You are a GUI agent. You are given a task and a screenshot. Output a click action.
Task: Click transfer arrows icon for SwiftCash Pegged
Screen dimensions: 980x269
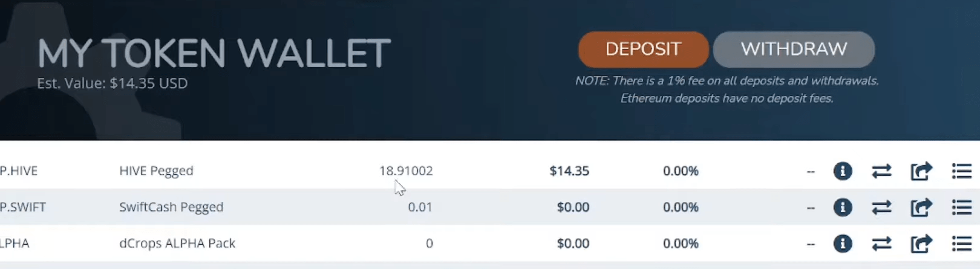(881, 207)
